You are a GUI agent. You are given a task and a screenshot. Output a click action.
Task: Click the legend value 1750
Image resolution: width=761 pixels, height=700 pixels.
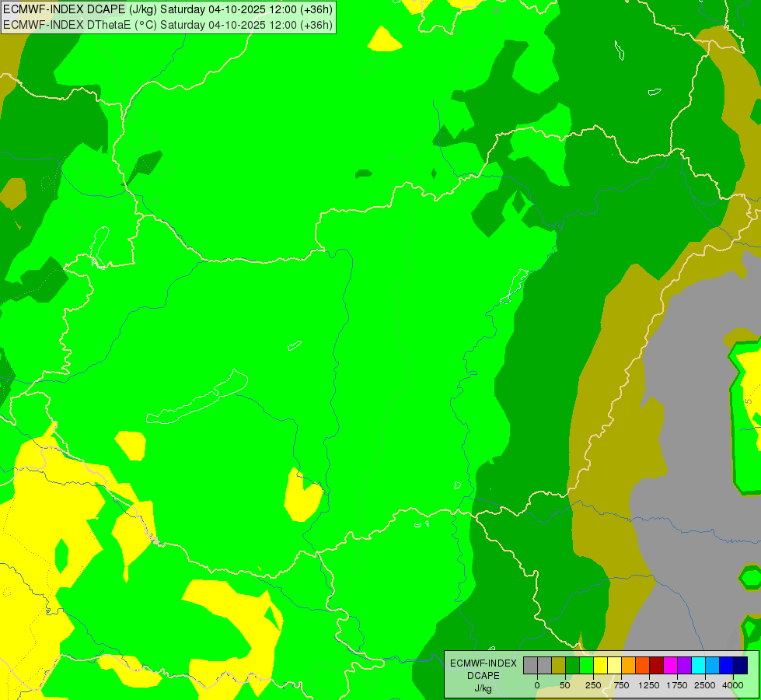click(677, 685)
